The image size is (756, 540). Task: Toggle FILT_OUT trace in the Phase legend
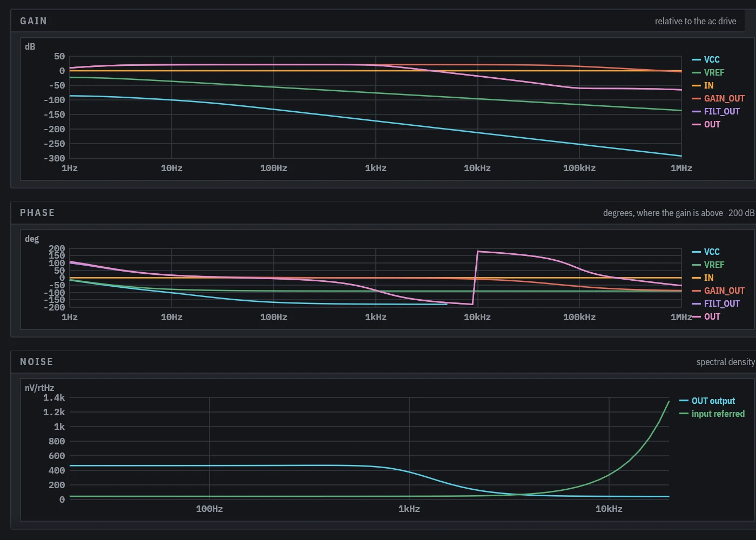pos(716,303)
